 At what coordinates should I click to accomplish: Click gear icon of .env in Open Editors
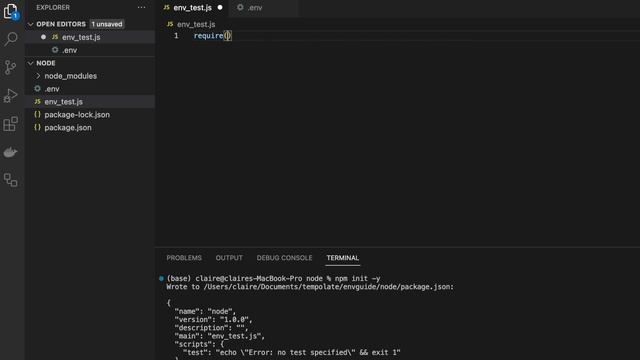click(55, 50)
